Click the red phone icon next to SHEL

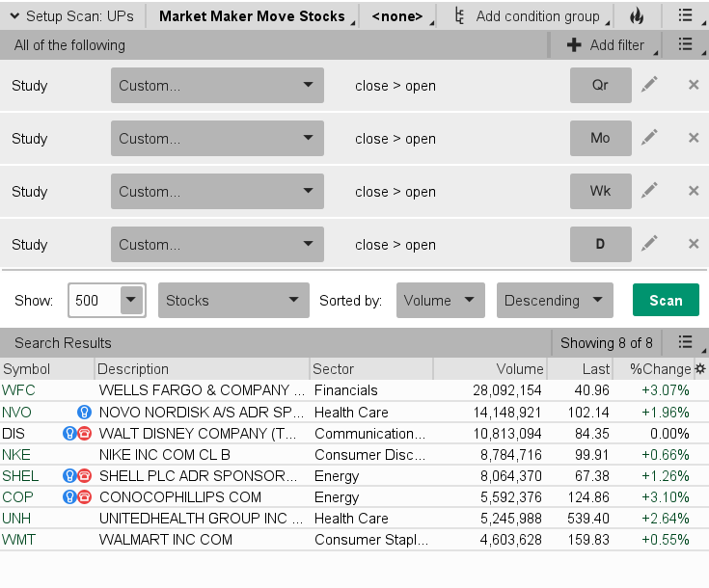84,475
